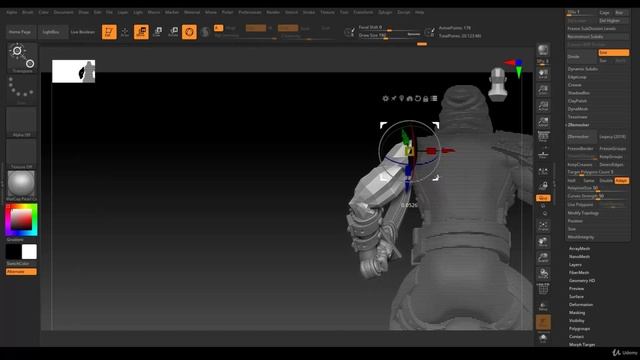Click the Frame mesh icon
The height and width of the screenshot is (360, 640).
[543, 225]
